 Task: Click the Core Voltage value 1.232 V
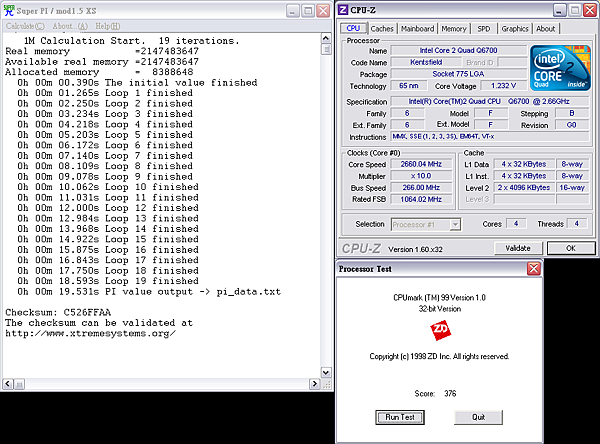[503, 86]
